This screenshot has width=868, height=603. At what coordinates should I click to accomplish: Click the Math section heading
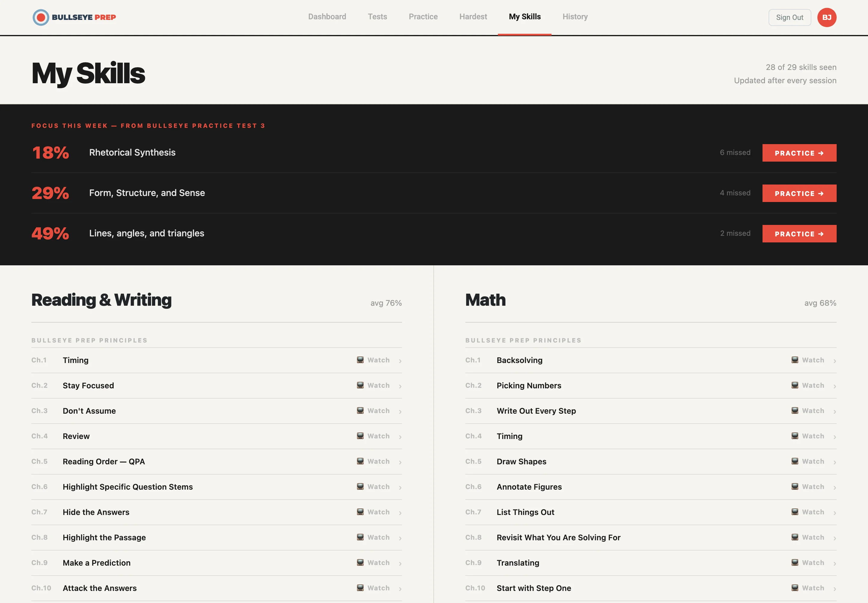point(485,300)
